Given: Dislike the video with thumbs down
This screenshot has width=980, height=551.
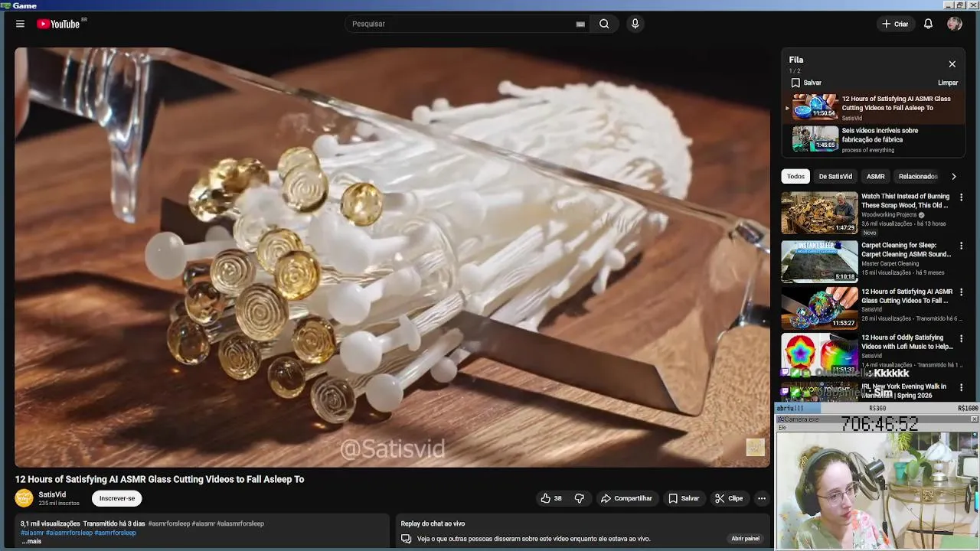Looking at the screenshot, I should point(580,498).
